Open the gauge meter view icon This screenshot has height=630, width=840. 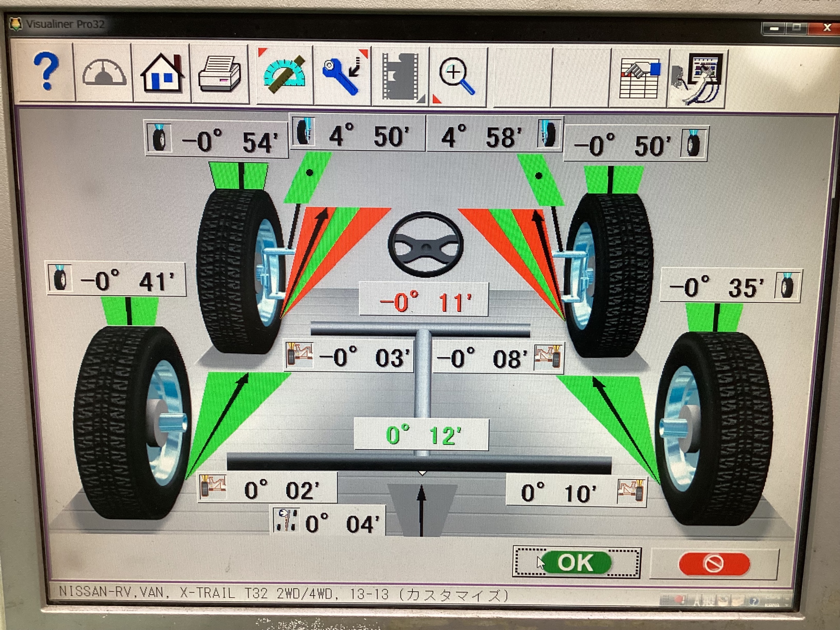click(104, 72)
